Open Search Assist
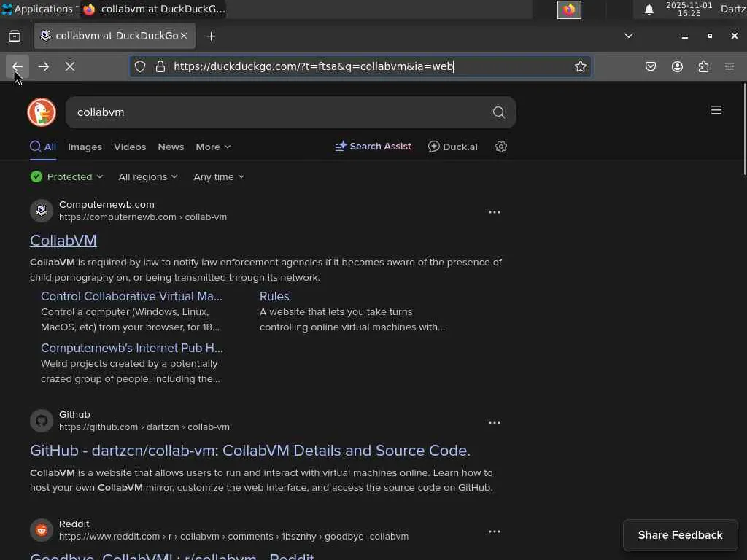 point(373,147)
